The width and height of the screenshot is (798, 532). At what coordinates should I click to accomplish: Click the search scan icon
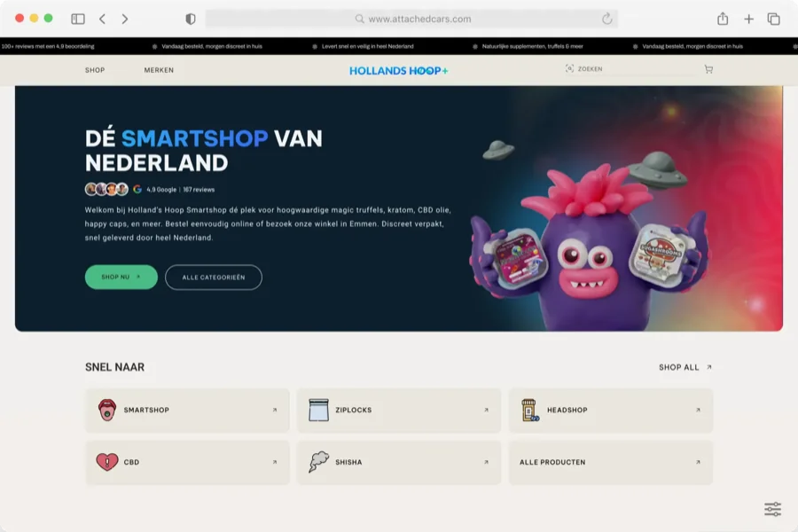pyautogui.click(x=569, y=69)
